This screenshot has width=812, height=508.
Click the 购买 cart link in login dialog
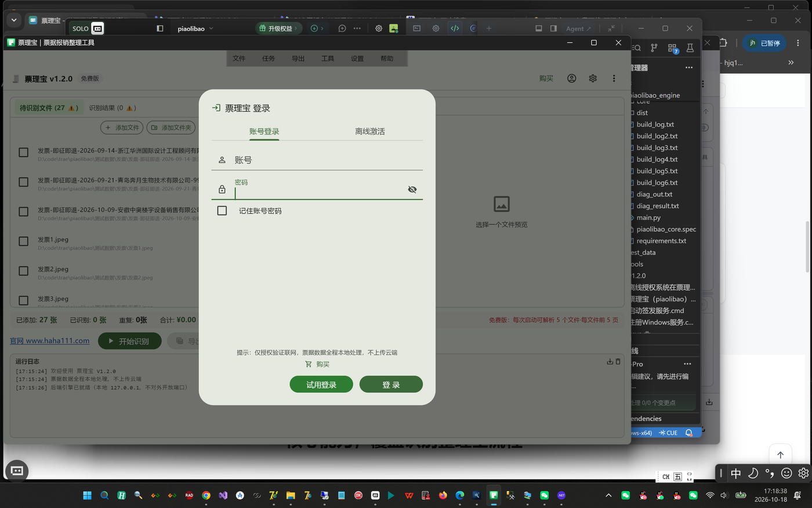(x=317, y=364)
